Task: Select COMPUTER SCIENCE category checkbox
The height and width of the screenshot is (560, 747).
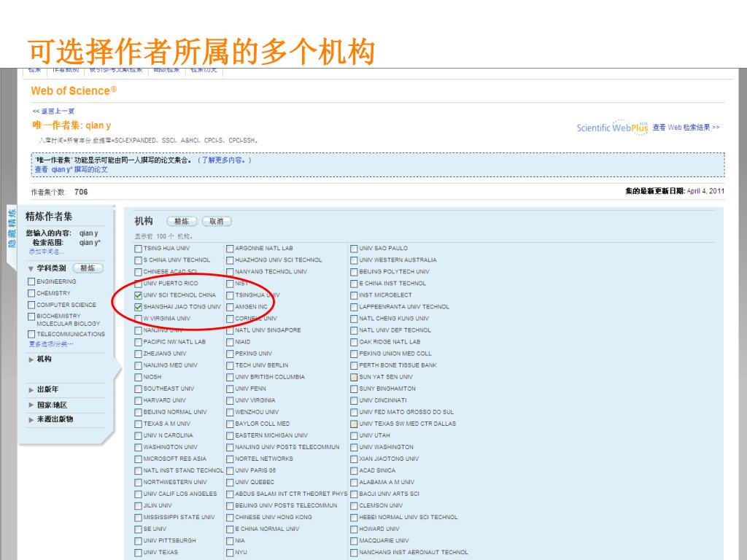Action: [31, 306]
